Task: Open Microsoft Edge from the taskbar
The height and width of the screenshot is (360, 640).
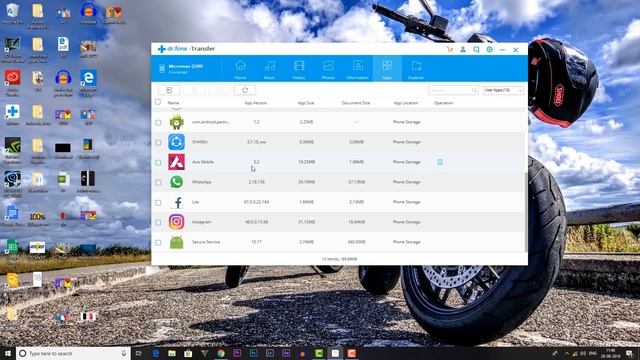Action: click(156, 353)
